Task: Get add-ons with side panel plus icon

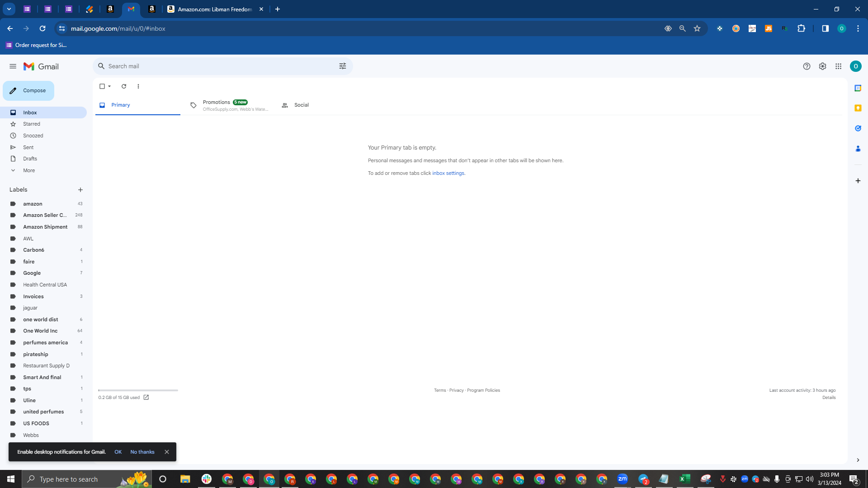Action: pyautogui.click(x=858, y=181)
